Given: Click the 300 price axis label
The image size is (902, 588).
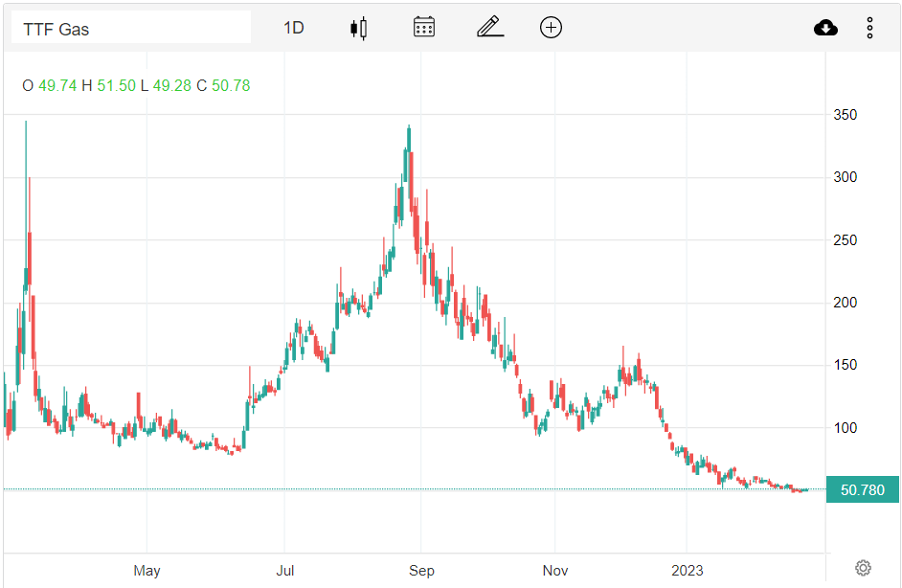Looking at the screenshot, I should click(846, 176).
